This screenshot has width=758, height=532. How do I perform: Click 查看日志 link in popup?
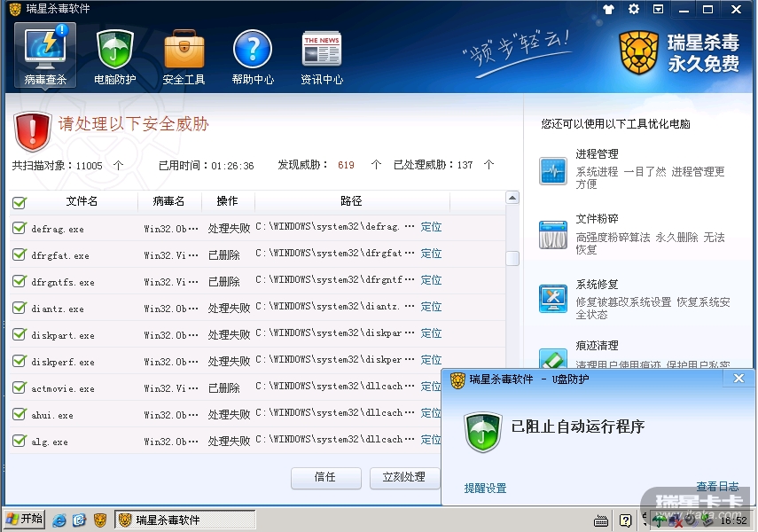[x=717, y=487]
